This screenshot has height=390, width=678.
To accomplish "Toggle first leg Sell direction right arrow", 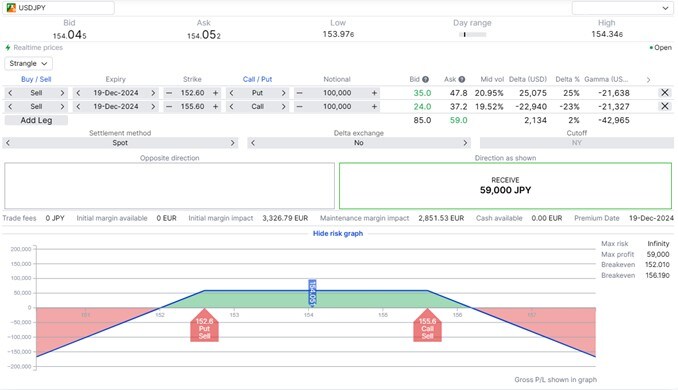I will coord(62,93).
